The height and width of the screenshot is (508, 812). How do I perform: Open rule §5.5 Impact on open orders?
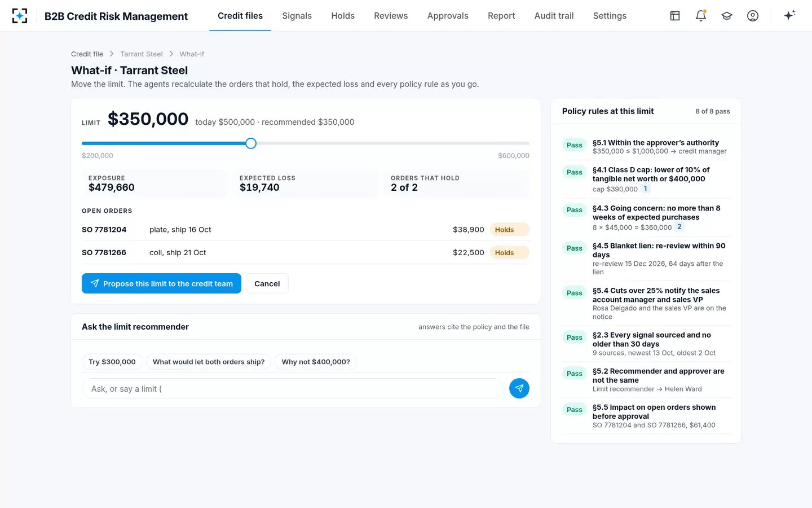tap(646, 416)
